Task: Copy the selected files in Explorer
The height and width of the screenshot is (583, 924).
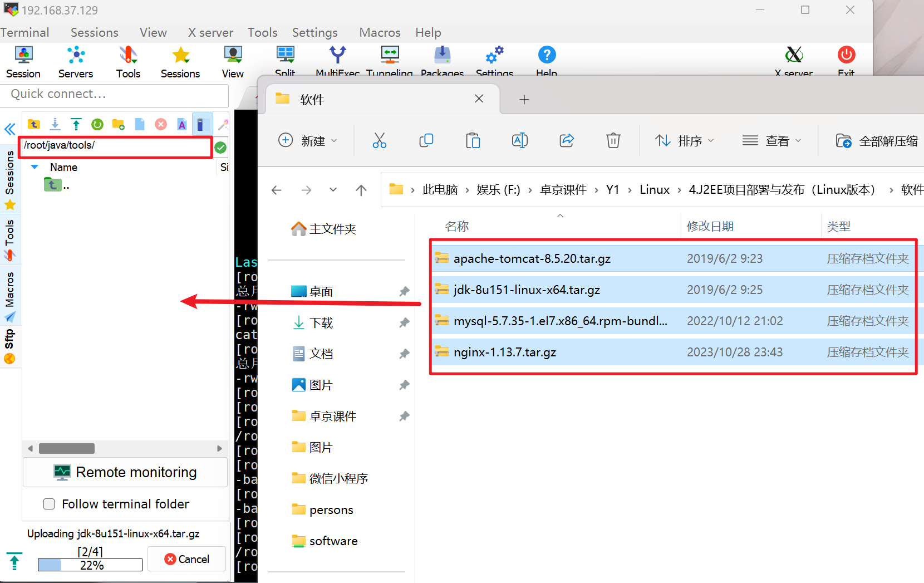Action: tap(426, 140)
